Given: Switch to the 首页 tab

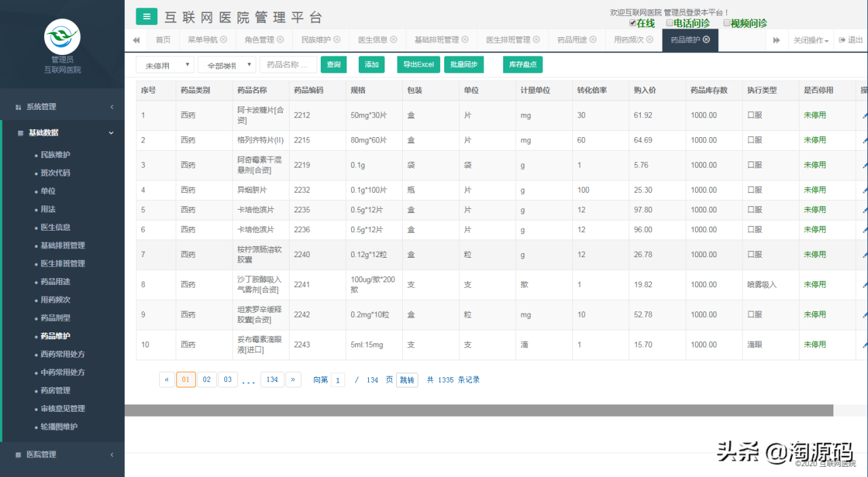Looking at the screenshot, I should (163, 40).
